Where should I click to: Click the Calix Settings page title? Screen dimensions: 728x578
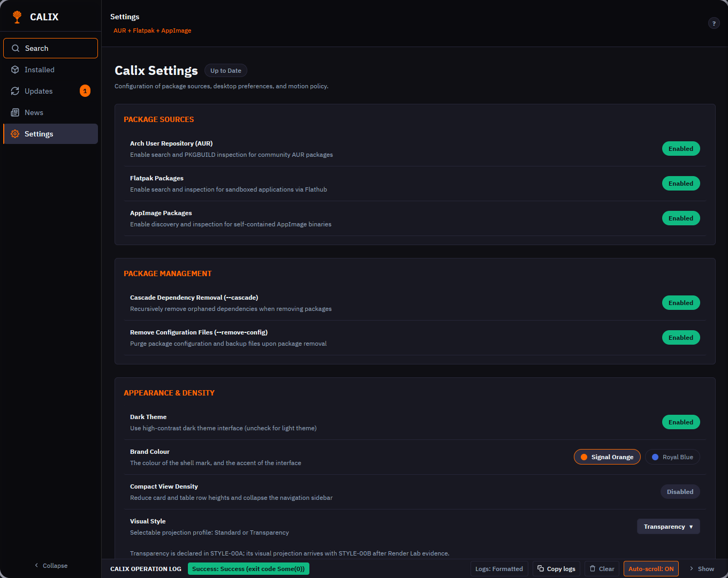coord(156,71)
